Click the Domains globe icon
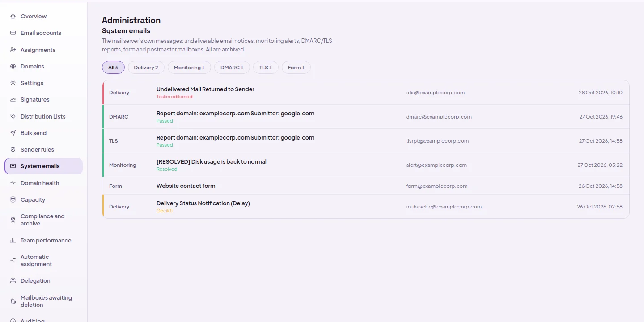 (13, 67)
